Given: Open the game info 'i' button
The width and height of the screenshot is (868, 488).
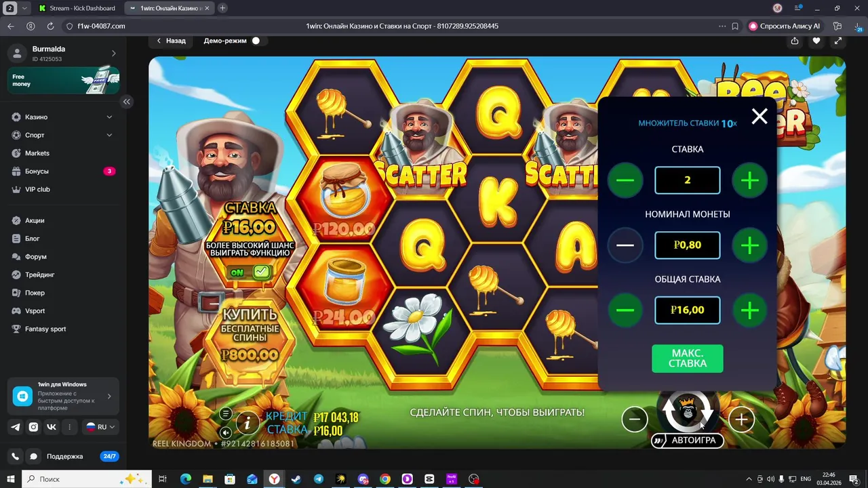Looking at the screenshot, I should [x=248, y=424].
